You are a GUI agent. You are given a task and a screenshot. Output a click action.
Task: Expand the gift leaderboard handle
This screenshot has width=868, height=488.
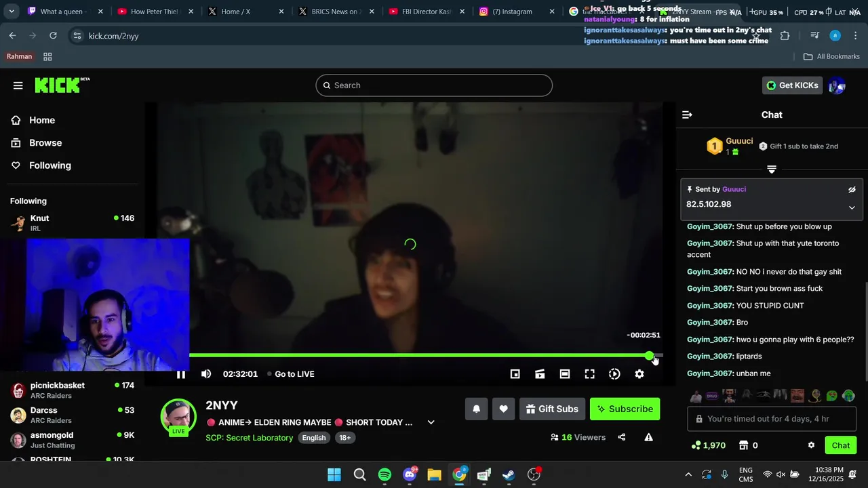point(772,169)
